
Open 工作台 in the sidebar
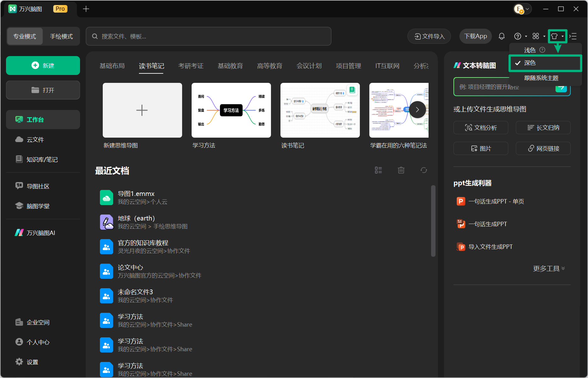[43, 119]
